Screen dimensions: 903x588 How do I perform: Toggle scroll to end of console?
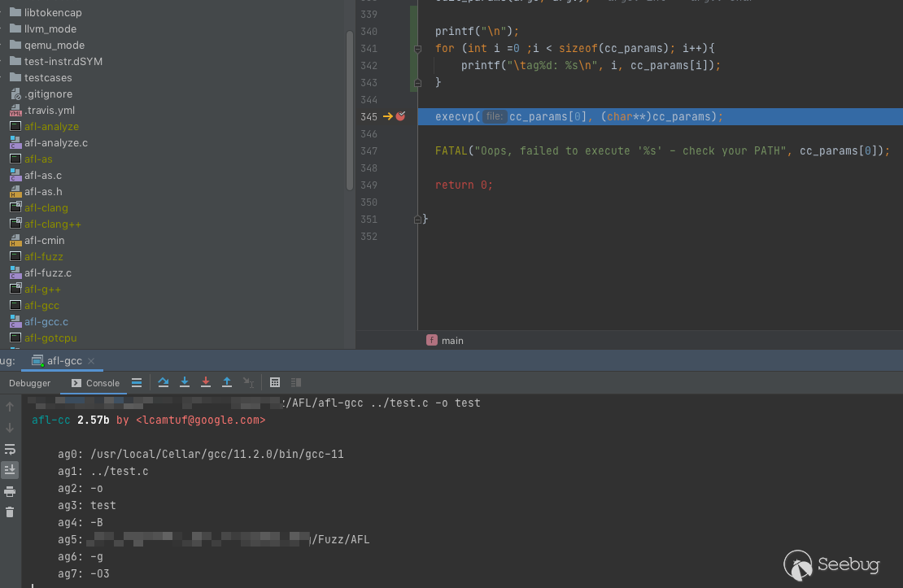pyautogui.click(x=10, y=470)
